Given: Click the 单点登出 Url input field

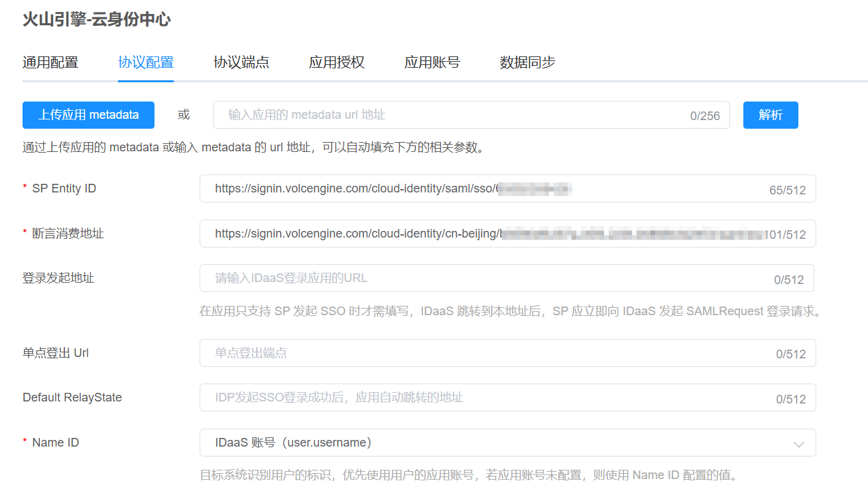Looking at the screenshot, I should (484, 353).
